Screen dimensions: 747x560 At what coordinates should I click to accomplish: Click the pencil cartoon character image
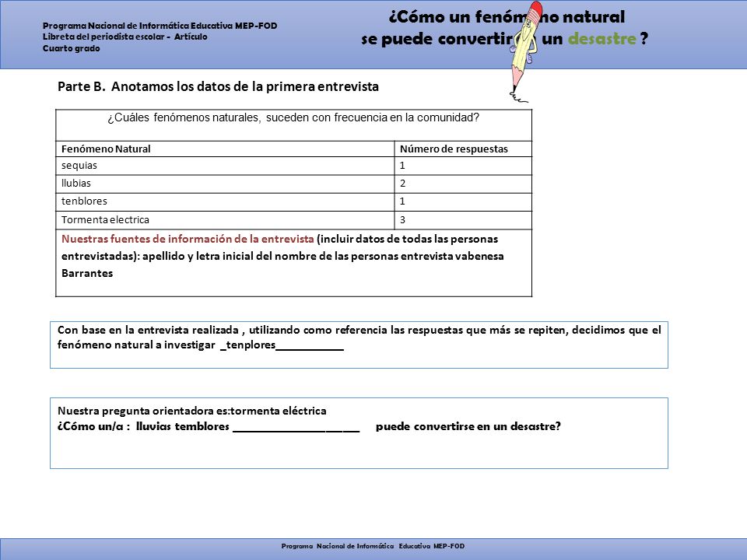[524, 51]
